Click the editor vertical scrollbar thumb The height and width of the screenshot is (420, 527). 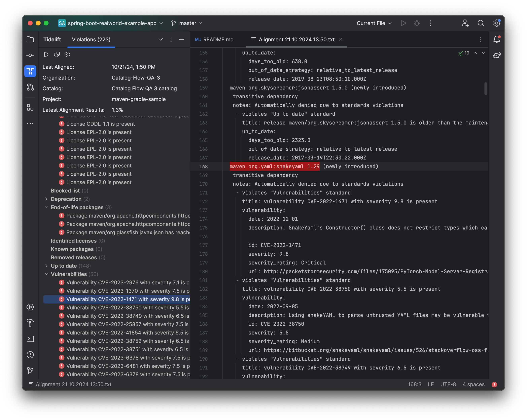pos(486,88)
